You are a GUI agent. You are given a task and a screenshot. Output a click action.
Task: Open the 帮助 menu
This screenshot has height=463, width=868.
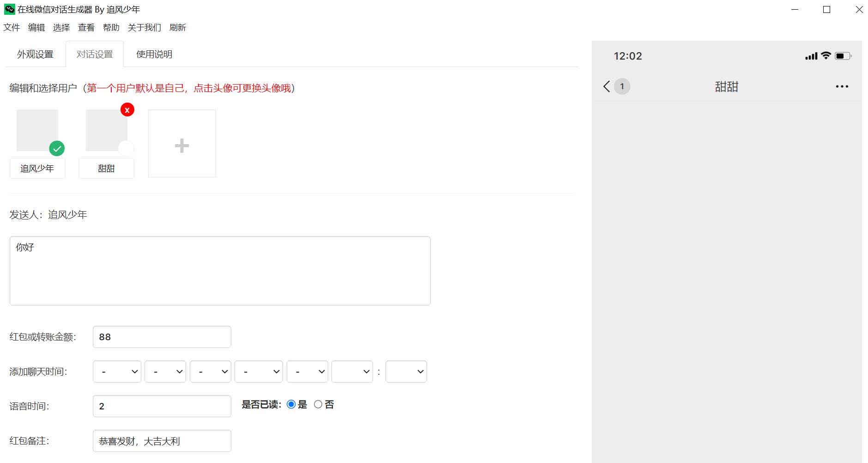[x=110, y=27]
